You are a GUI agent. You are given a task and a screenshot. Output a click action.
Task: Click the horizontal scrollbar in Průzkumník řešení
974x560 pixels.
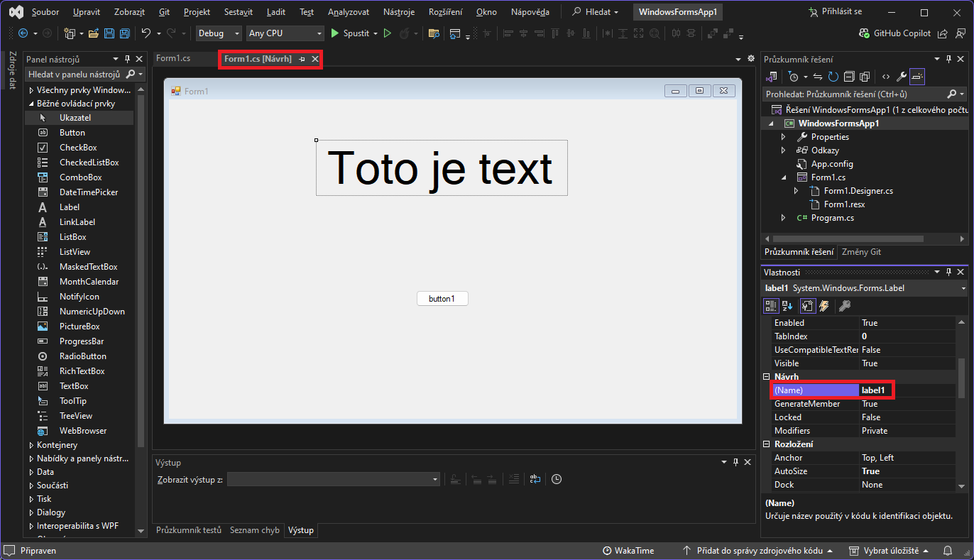pyautogui.click(x=848, y=239)
